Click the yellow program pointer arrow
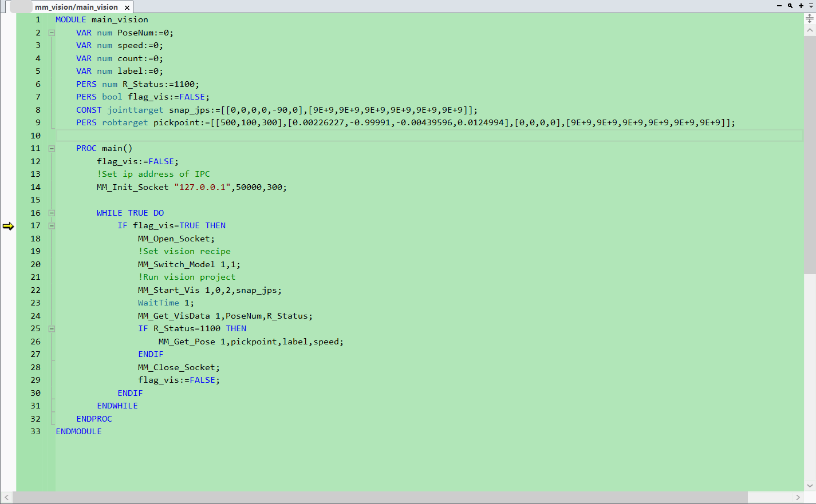This screenshot has width=816, height=504. pos(8,226)
